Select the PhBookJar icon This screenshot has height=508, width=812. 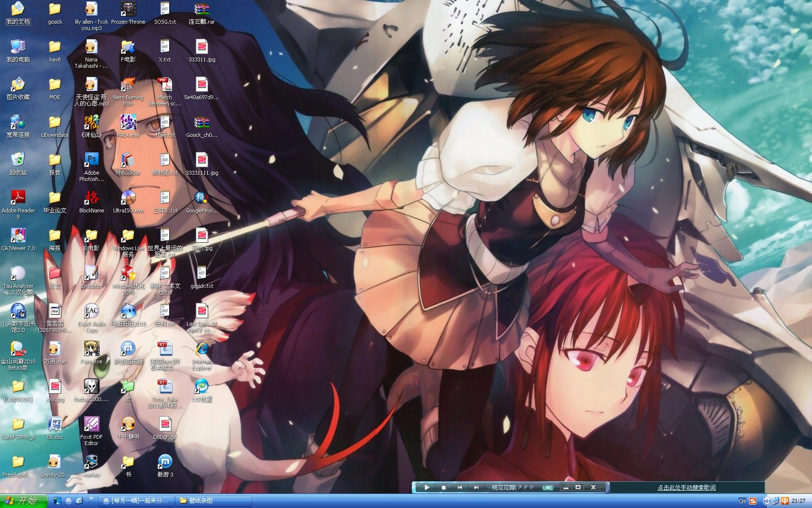(128, 164)
